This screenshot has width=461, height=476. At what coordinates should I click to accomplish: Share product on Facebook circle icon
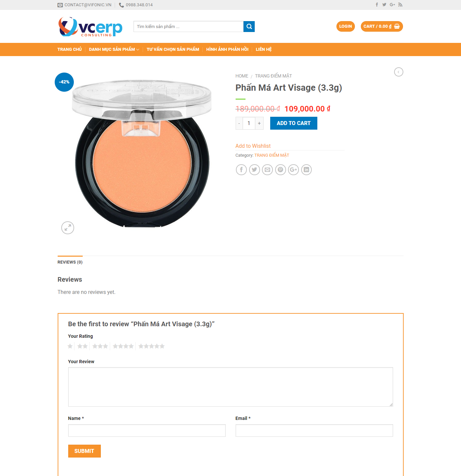241,170
